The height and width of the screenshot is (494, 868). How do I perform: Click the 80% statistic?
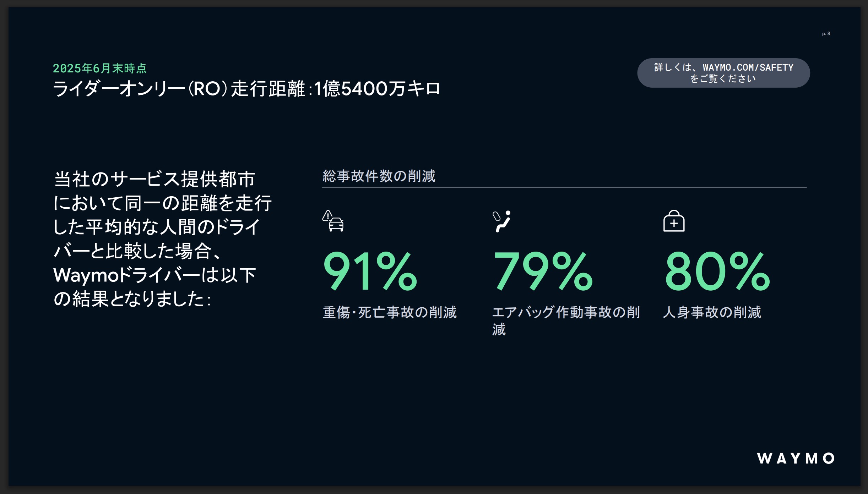pyautogui.click(x=717, y=271)
